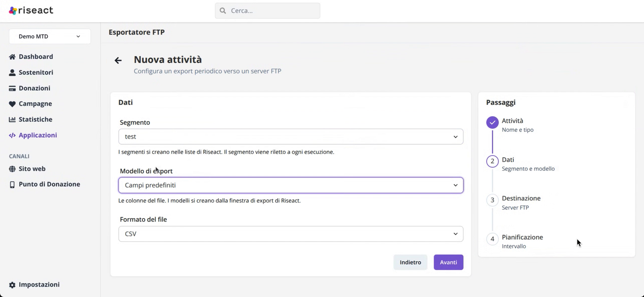Click the Esportatore FTP page title

pos(136,32)
